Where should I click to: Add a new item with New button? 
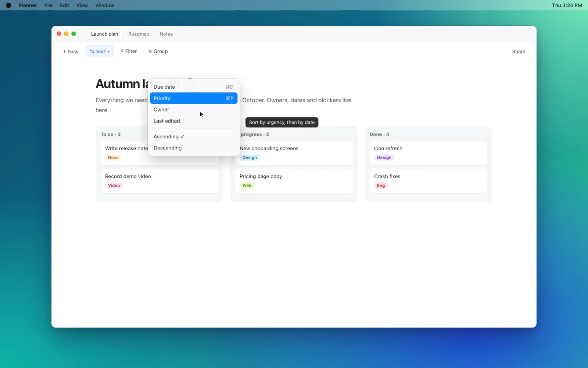71,52
